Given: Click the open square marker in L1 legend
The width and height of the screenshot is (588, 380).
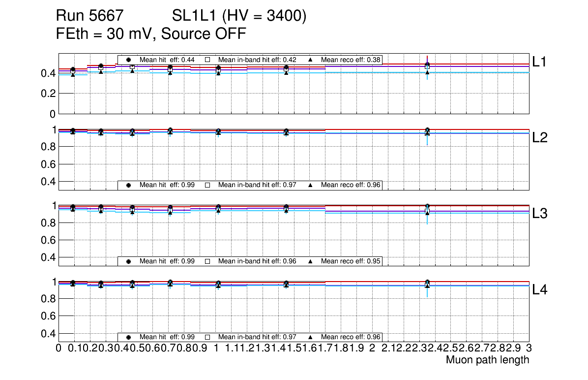Looking at the screenshot, I should [207, 60].
